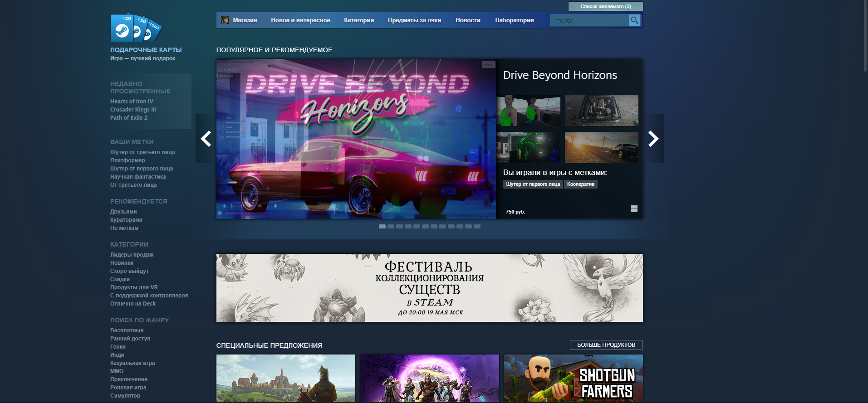The width and height of the screenshot is (868, 403).
Task: Browse the Симулятор genre
Action: [125, 396]
